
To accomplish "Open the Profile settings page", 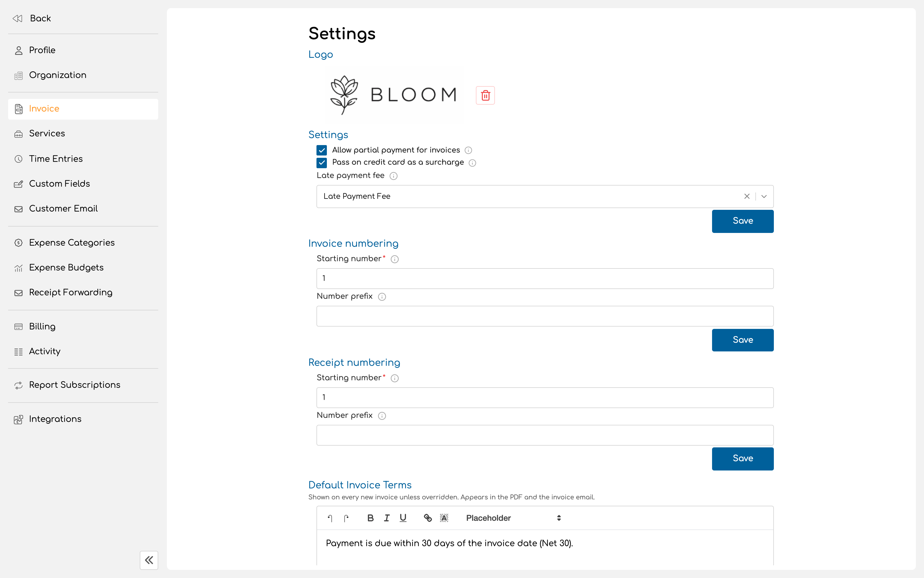I will pyautogui.click(x=83, y=50).
